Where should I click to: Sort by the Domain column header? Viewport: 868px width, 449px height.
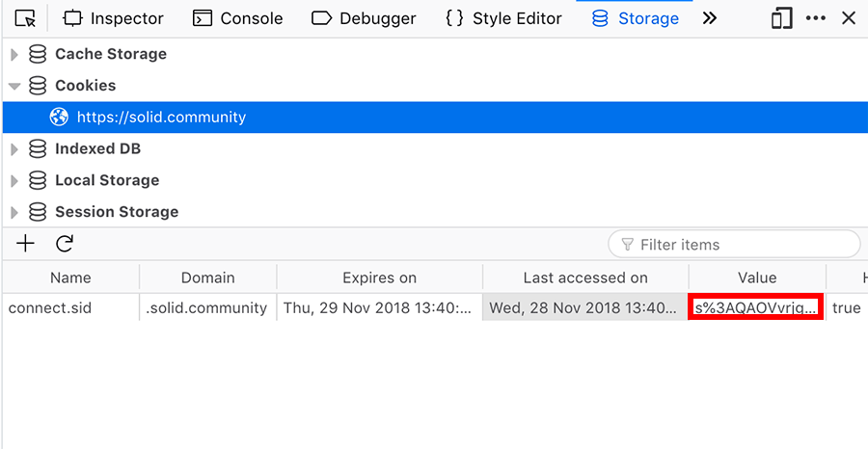pyautogui.click(x=208, y=277)
